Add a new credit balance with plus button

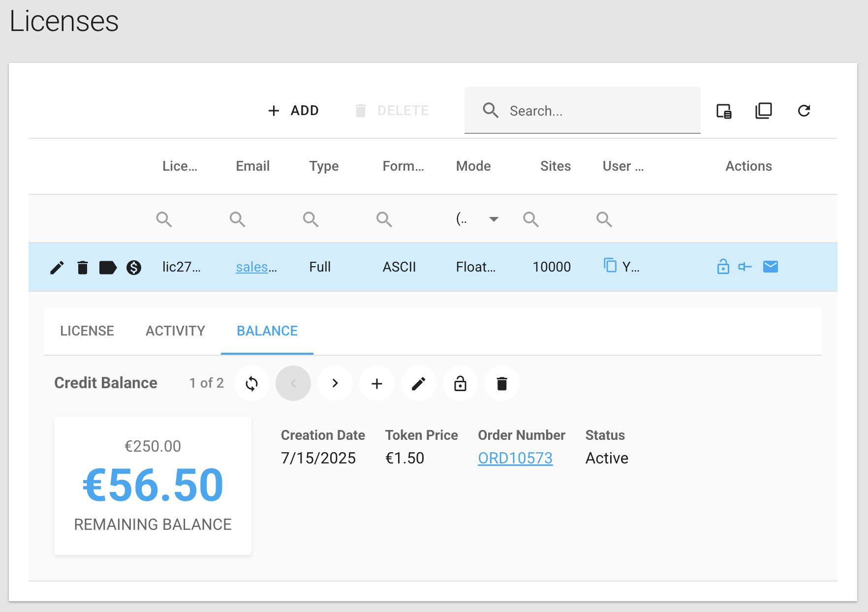click(x=377, y=383)
